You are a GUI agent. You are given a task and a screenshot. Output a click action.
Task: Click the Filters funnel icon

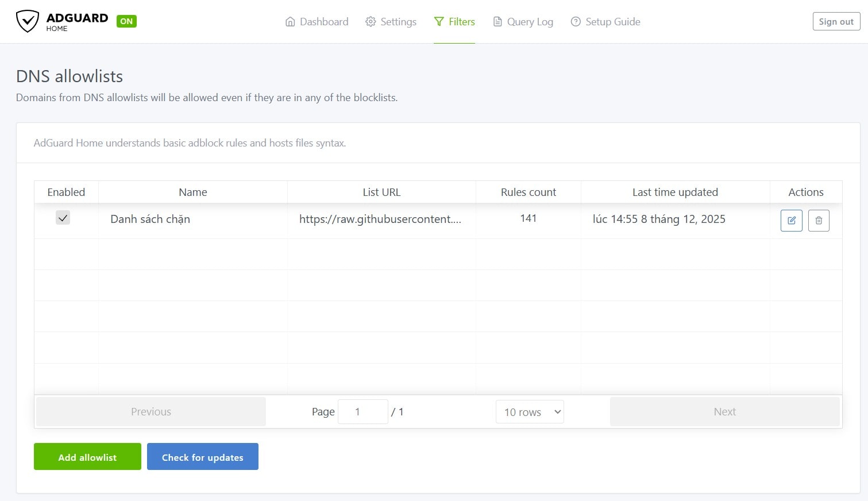439,22
